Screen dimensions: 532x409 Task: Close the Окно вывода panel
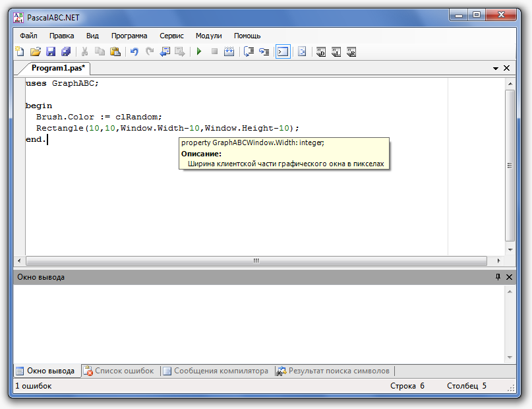508,277
